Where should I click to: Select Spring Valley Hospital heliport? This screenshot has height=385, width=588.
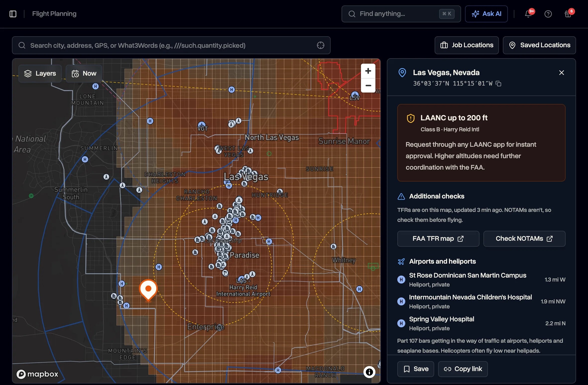[x=481, y=323]
